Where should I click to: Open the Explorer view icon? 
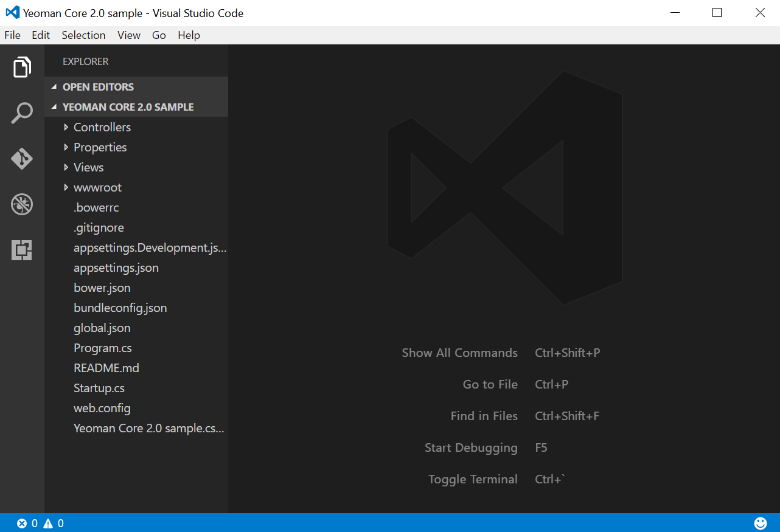click(x=22, y=67)
